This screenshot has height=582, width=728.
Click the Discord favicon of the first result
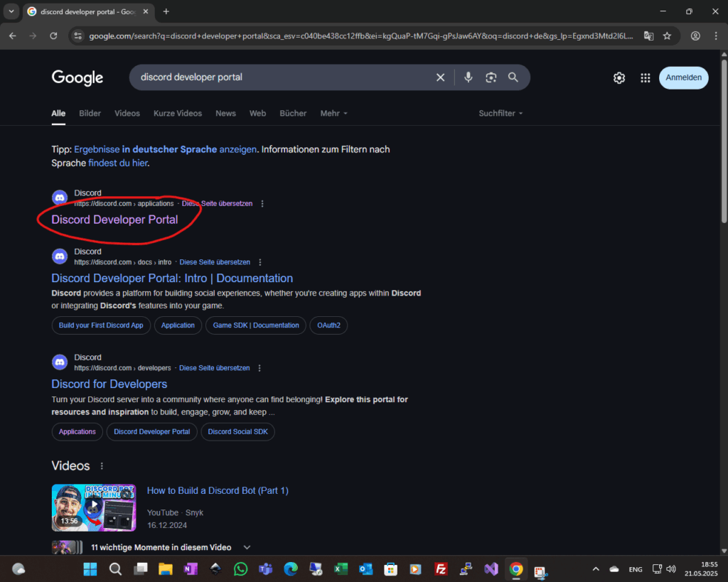[60, 198]
